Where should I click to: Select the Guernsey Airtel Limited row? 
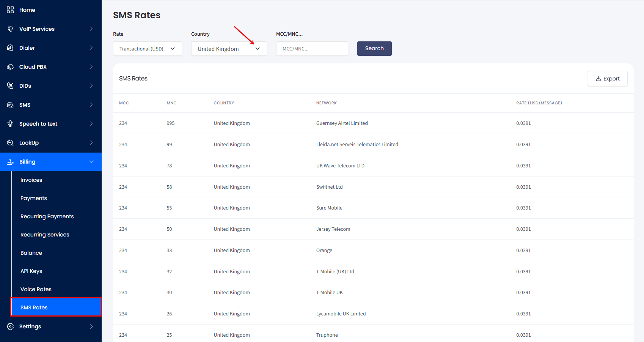pyautogui.click(x=373, y=123)
